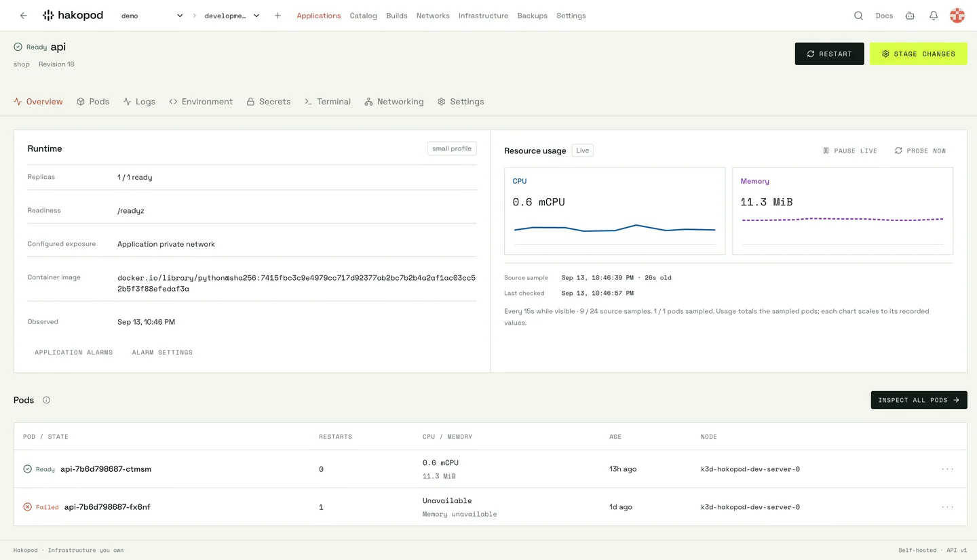Open the user avatar menu
The width and height of the screenshot is (977, 560).
(957, 16)
